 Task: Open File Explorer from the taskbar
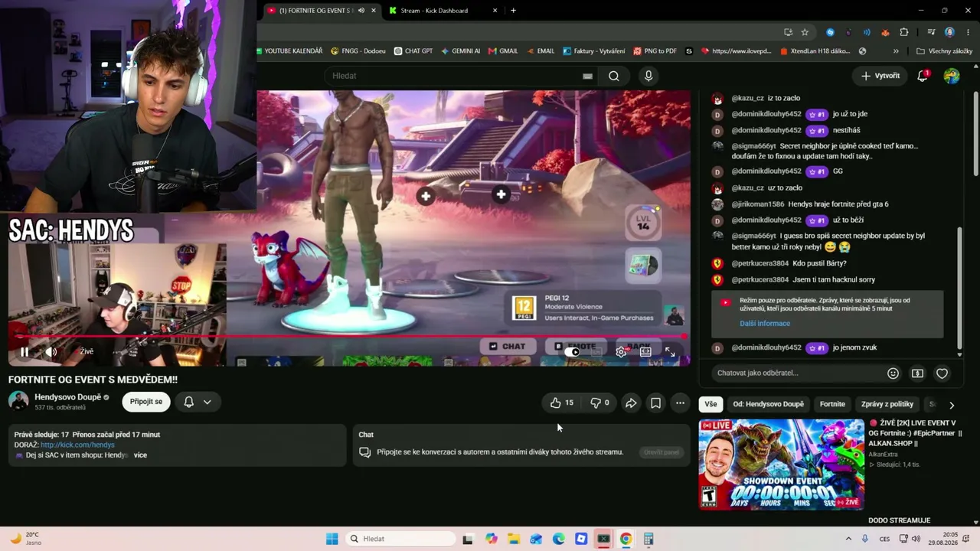(x=514, y=539)
